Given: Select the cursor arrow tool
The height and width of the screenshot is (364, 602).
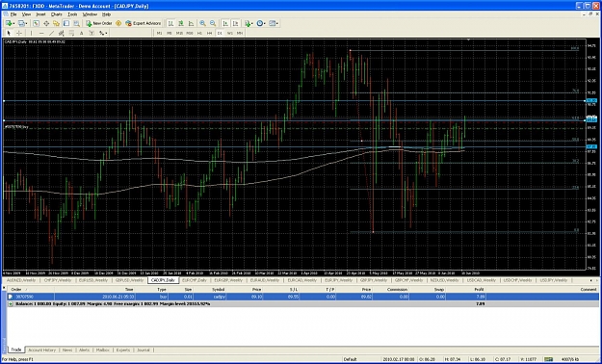Looking at the screenshot, I should click(x=9, y=33).
